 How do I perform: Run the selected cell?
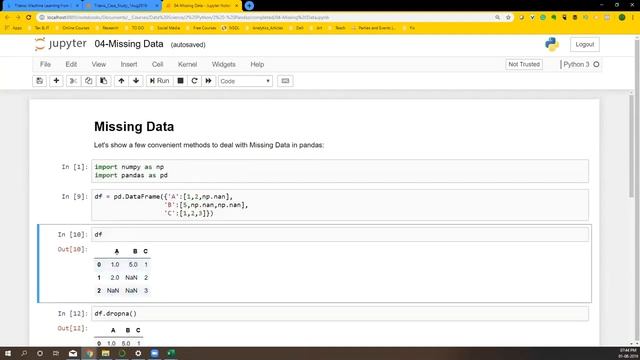click(x=159, y=81)
